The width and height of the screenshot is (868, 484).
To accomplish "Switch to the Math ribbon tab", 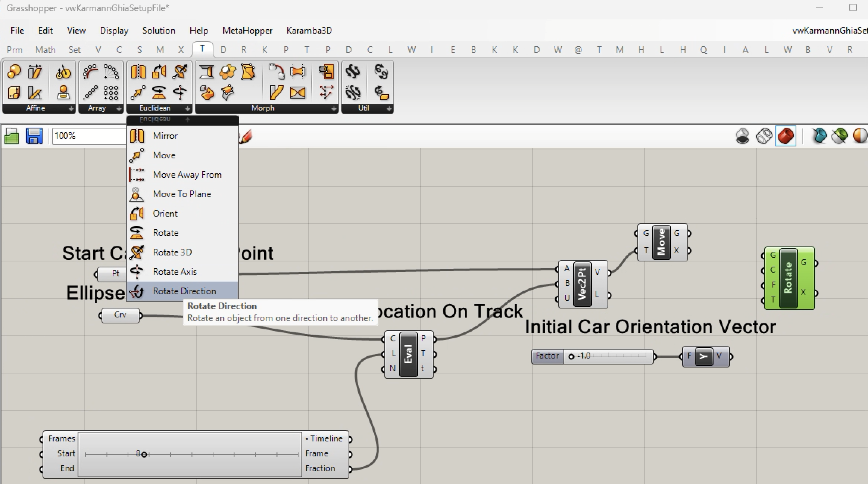I will point(45,50).
